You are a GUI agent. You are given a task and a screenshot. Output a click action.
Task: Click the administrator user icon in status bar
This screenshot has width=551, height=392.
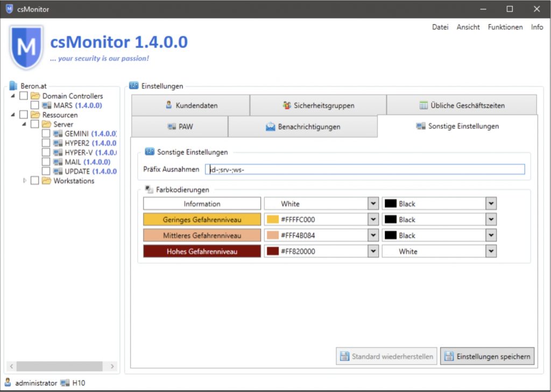coord(8,383)
